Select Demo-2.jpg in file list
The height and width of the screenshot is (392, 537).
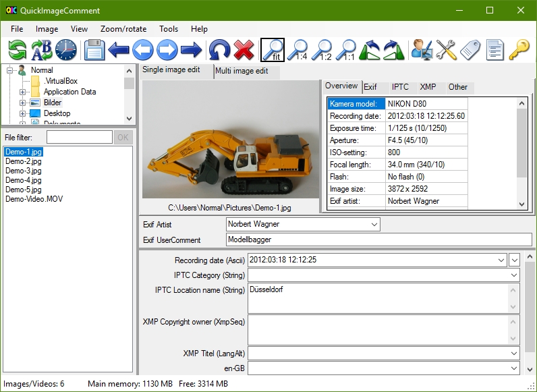click(24, 161)
